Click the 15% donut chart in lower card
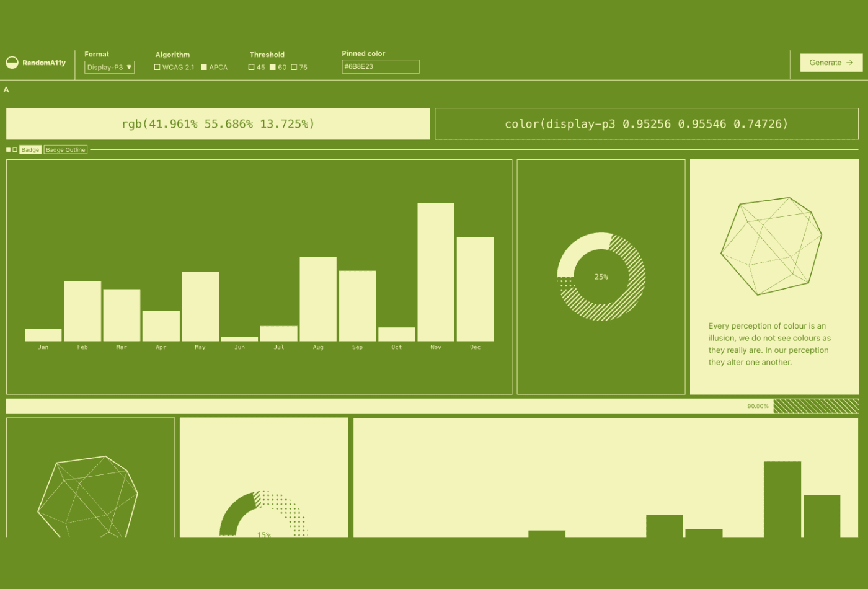 tap(264, 514)
